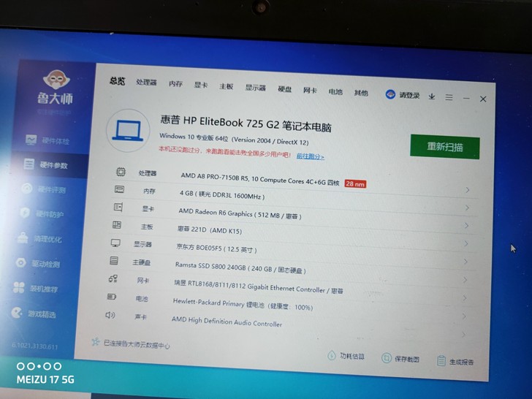Open 游戏精选 sidebar item
The image size is (532, 399).
click(34, 313)
